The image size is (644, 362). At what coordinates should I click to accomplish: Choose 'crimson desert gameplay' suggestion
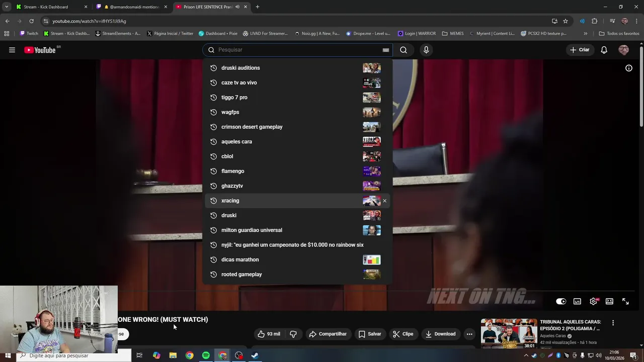coord(298,127)
